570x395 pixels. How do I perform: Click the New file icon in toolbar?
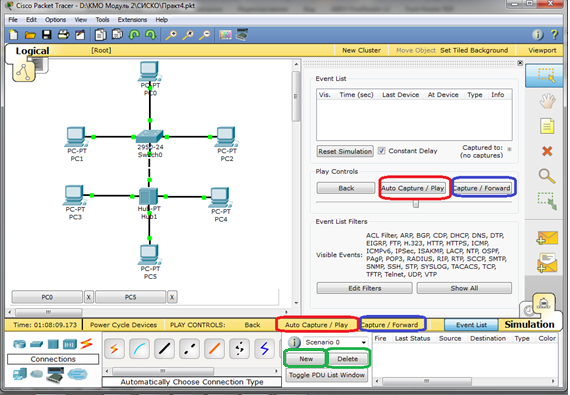pos(13,35)
